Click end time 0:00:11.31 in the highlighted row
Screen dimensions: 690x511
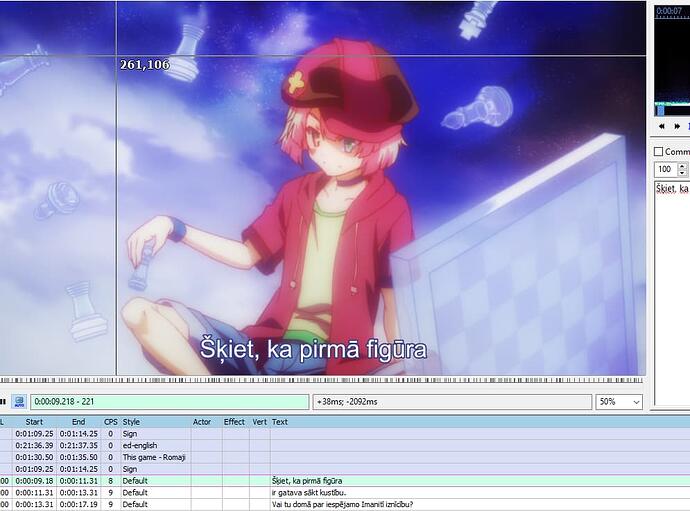pos(79,481)
